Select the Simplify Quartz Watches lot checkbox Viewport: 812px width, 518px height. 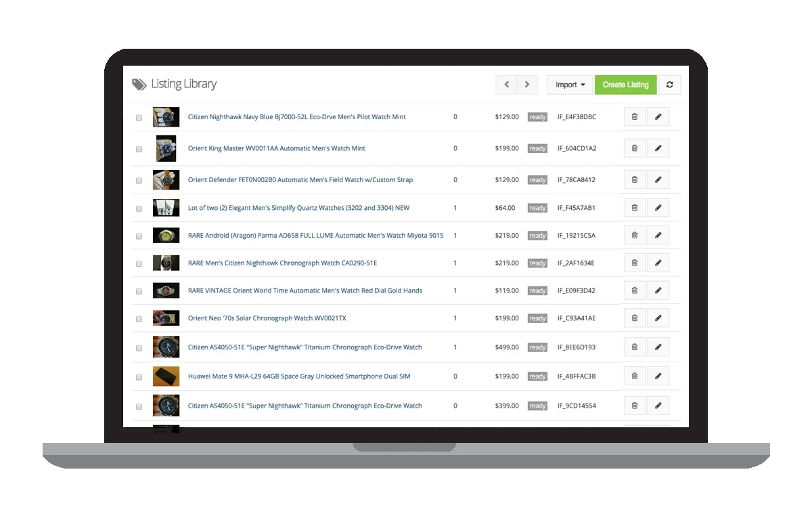click(x=139, y=209)
